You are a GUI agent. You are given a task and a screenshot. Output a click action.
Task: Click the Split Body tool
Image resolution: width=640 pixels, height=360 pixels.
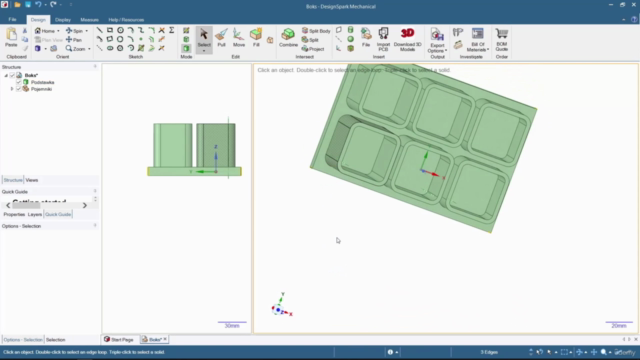click(316, 31)
